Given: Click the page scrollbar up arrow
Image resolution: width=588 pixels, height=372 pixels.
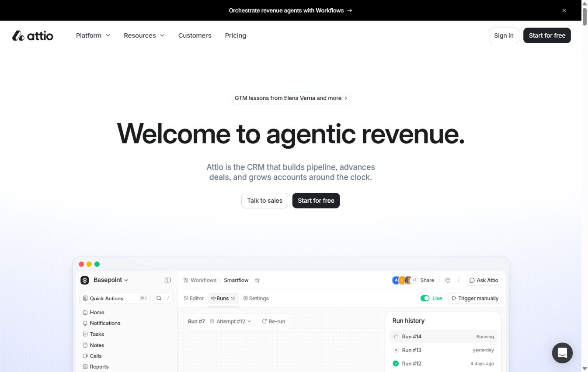Looking at the screenshot, I should pyautogui.click(x=585, y=3).
